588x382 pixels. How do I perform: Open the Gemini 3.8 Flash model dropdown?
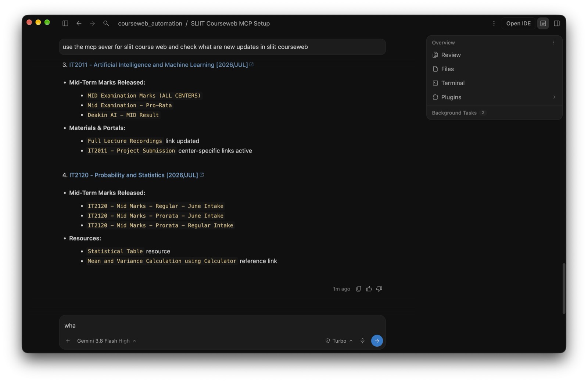(107, 341)
